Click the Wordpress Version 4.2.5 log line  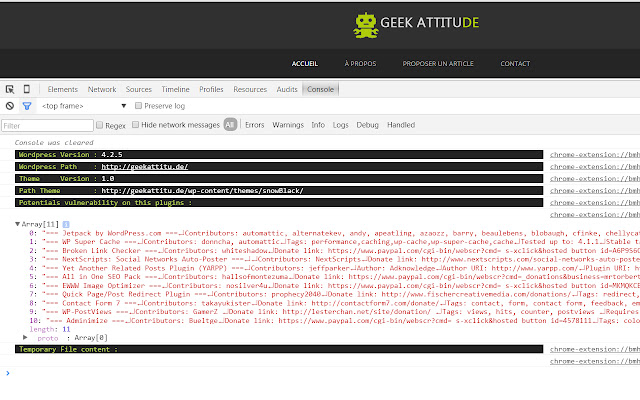coord(279,155)
